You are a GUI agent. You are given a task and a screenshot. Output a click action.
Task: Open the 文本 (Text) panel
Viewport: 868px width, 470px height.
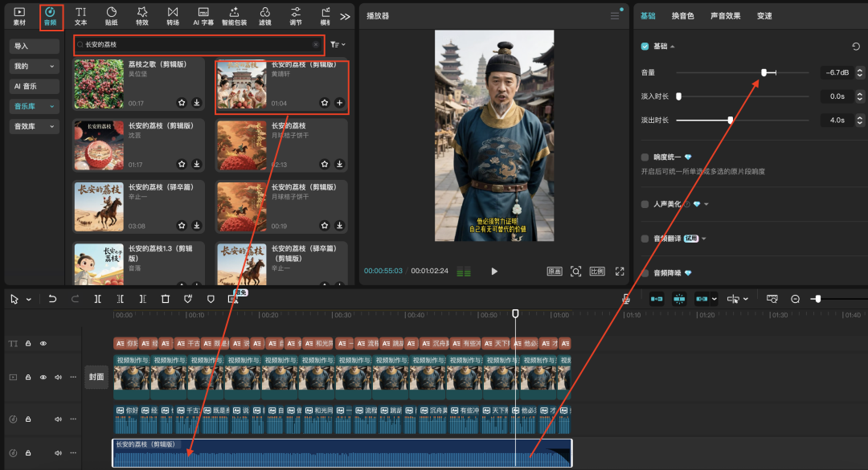80,14
